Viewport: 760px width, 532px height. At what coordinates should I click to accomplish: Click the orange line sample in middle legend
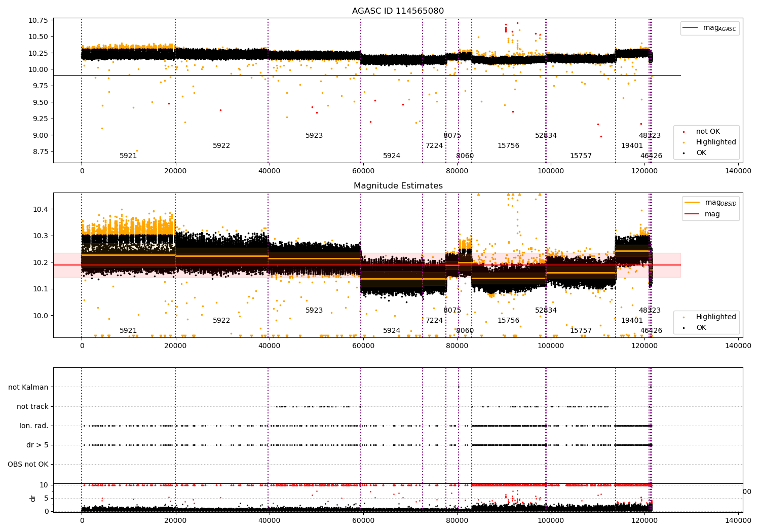pyautogui.click(x=692, y=202)
